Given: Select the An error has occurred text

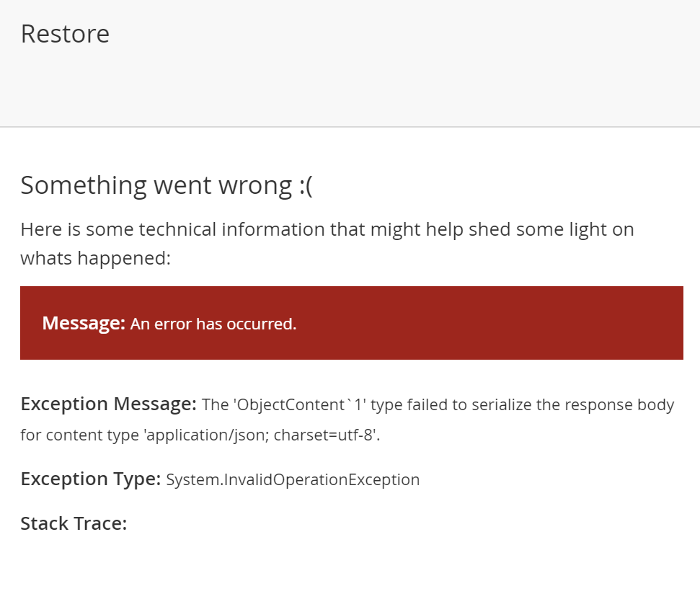Looking at the screenshot, I should (x=213, y=324).
